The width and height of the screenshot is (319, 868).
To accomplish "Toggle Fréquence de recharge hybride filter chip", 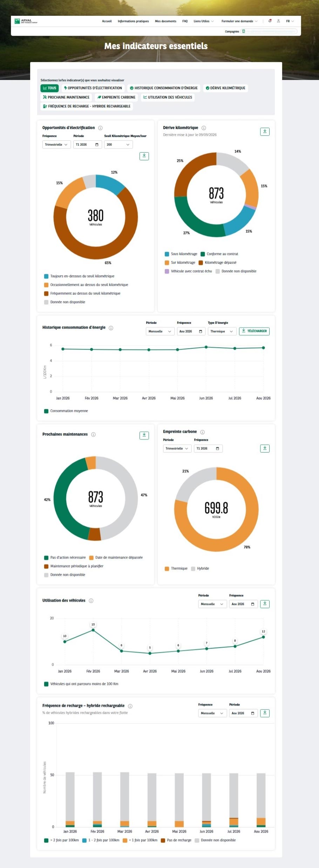I will click(x=87, y=106).
